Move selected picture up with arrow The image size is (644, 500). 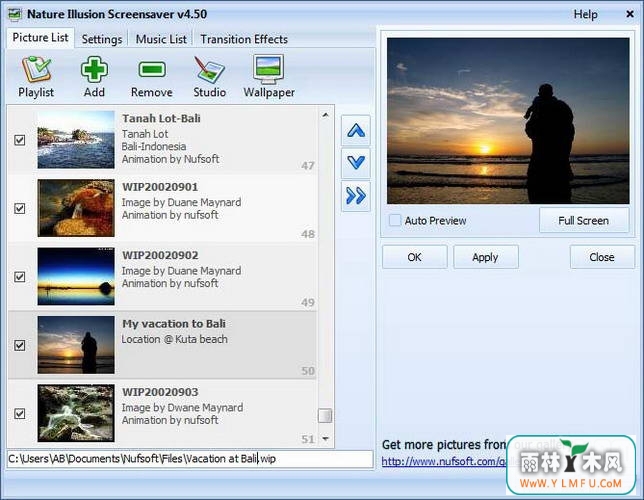356,131
